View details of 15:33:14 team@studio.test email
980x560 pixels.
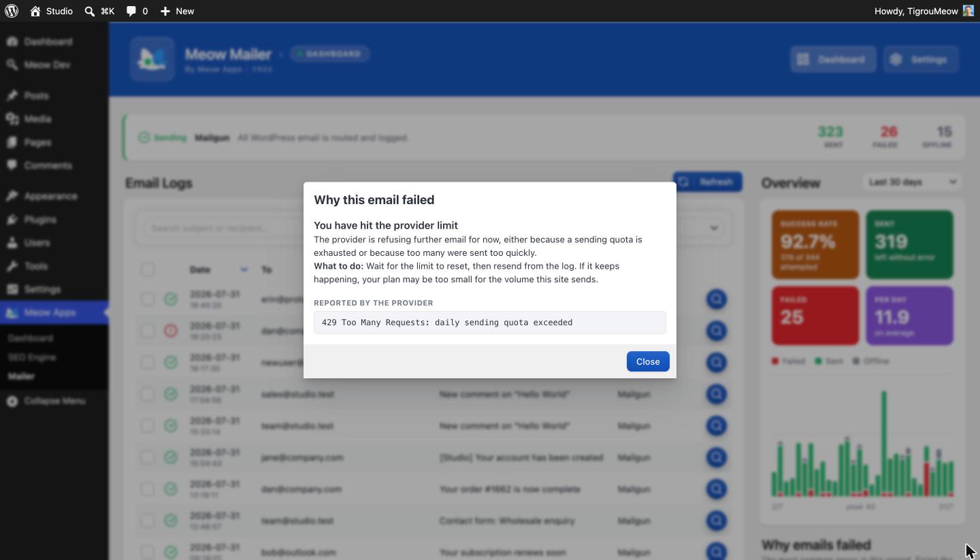pos(716,426)
